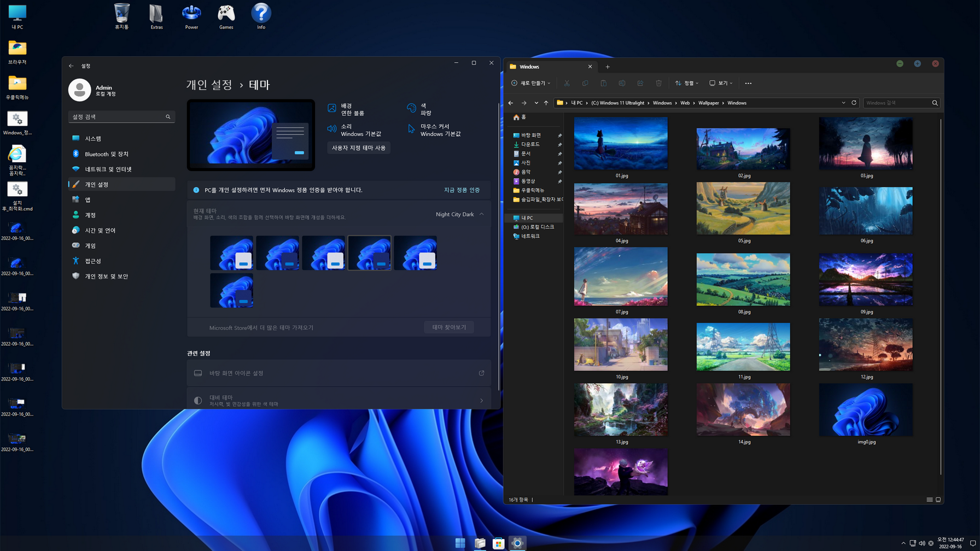The height and width of the screenshot is (551, 980).
Task: Click Web in the address breadcrumb
Action: (x=685, y=103)
